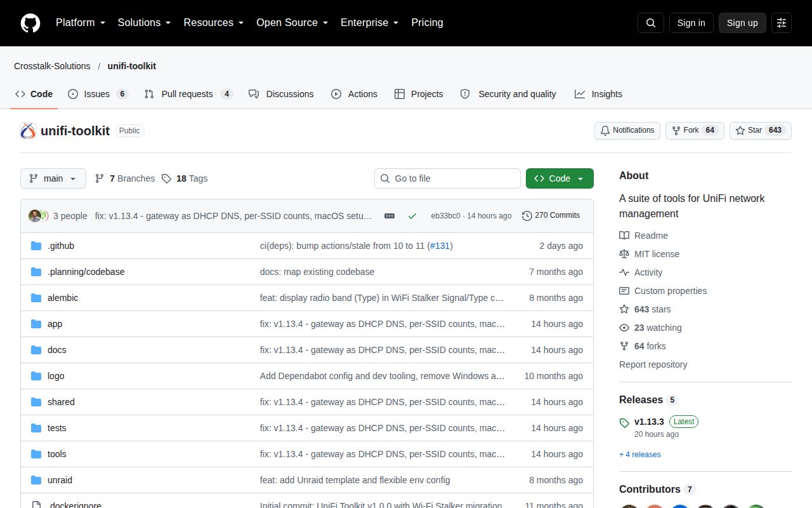Open the Contributors 7 heading
The height and width of the screenshot is (508, 812).
click(x=657, y=490)
